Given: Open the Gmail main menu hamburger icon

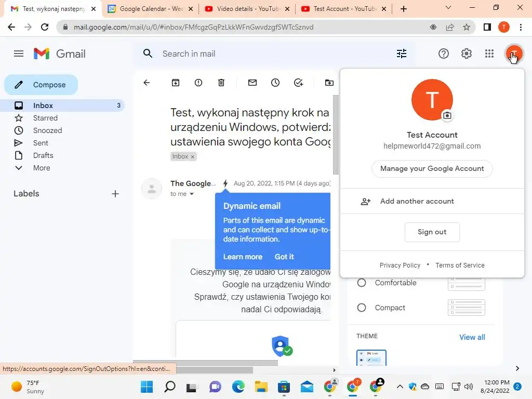Looking at the screenshot, I should pos(19,54).
